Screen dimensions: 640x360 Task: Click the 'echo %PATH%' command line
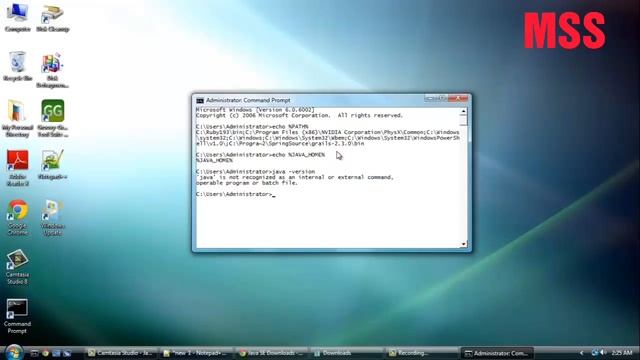252,127
